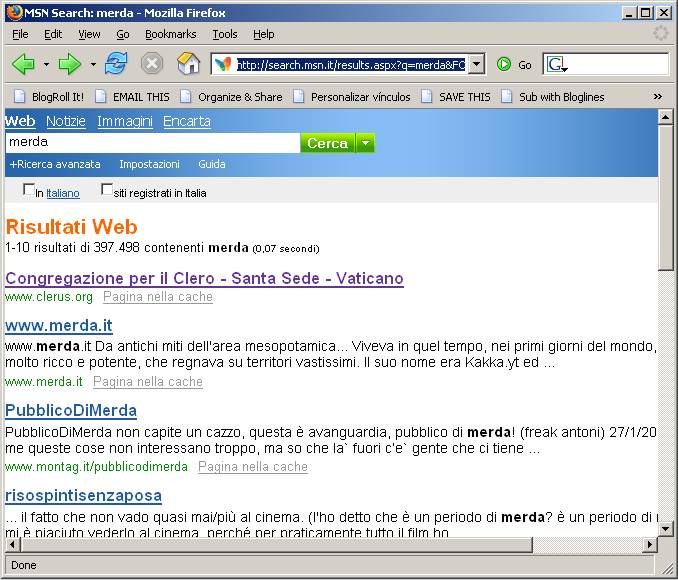Reload the page with the refresh icon
Image resolution: width=678 pixels, height=580 pixels.
tap(116, 64)
